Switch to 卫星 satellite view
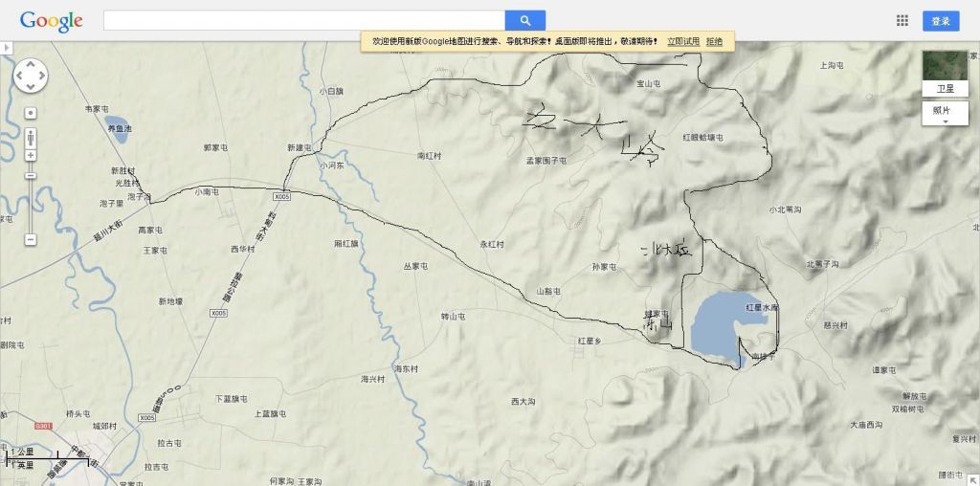 click(x=945, y=73)
